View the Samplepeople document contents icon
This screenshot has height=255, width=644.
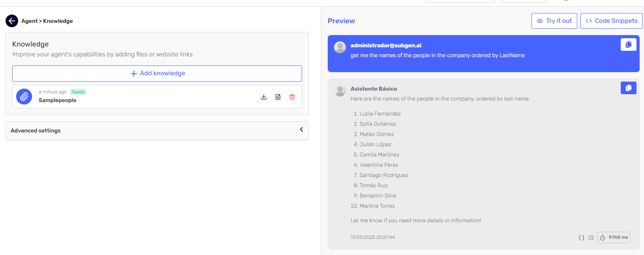coord(278,97)
